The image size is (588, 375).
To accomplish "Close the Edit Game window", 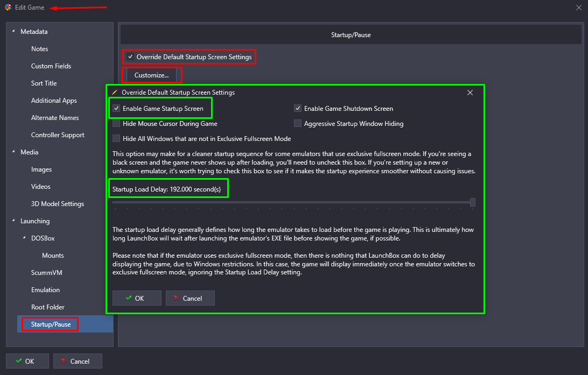I will (x=579, y=8).
